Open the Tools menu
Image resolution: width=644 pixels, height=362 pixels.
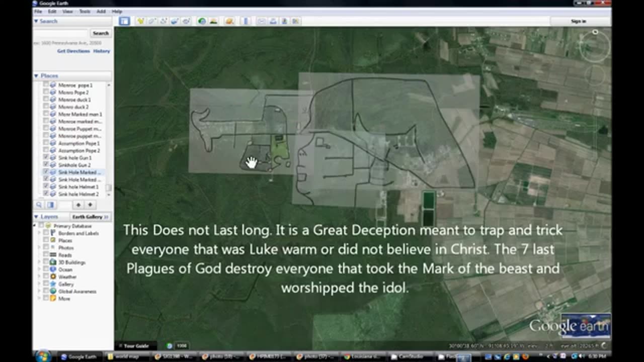click(85, 11)
